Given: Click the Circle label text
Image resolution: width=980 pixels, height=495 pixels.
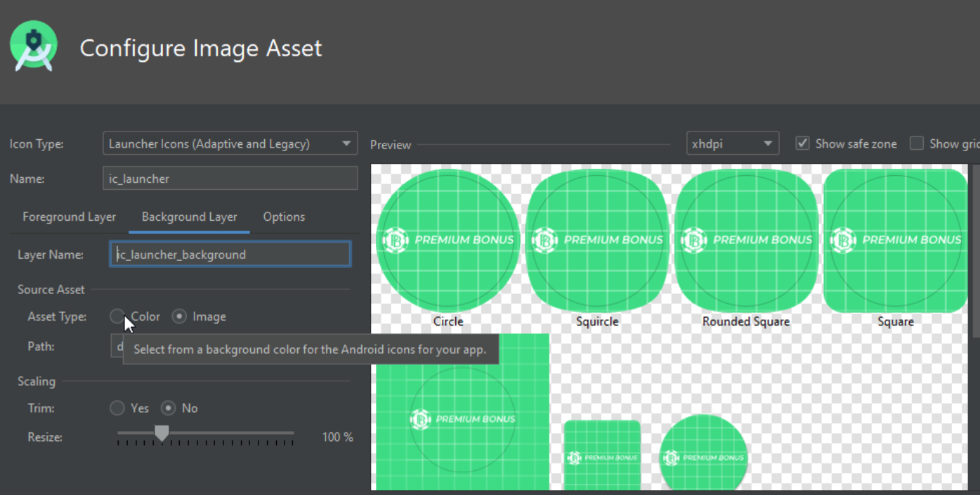Looking at the screenshot, I should click(448, 321).
